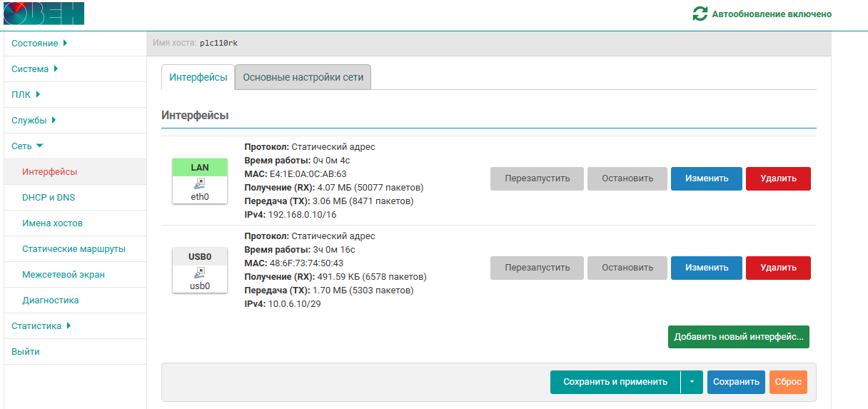Click the USB0 RX value 491.59 КБ
The width and height of the screenshot is (868, 409).
(338, 276)
